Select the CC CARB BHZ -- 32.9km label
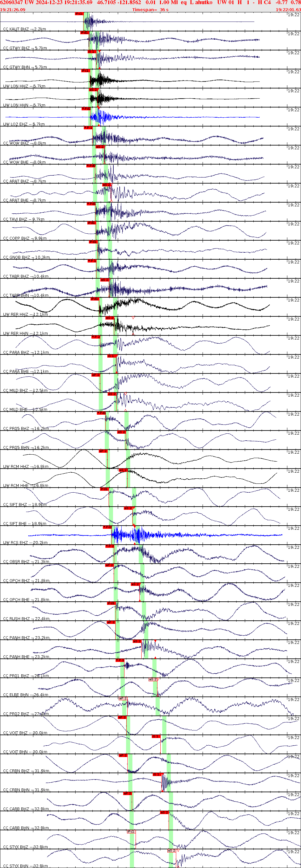The image size is (301, 868). pos(26,809)
